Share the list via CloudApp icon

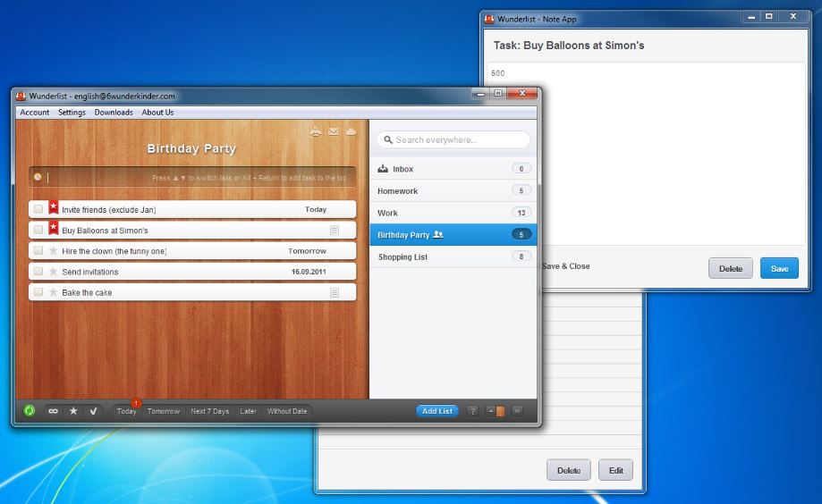click(352, 131)
